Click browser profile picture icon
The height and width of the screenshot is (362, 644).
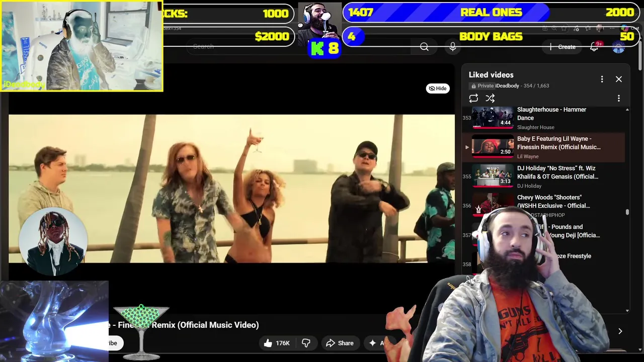pos(600,29)
